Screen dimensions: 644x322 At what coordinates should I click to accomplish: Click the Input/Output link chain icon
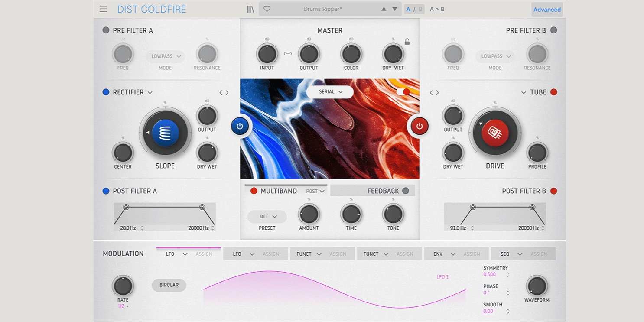pyautogui.click(x=288, y=54)
